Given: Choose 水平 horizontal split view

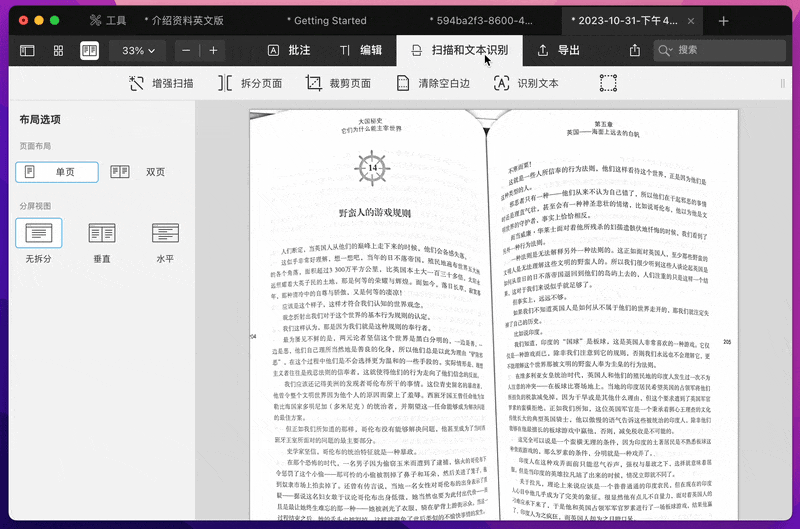Looking at the screenshot, I should [165, 242].
